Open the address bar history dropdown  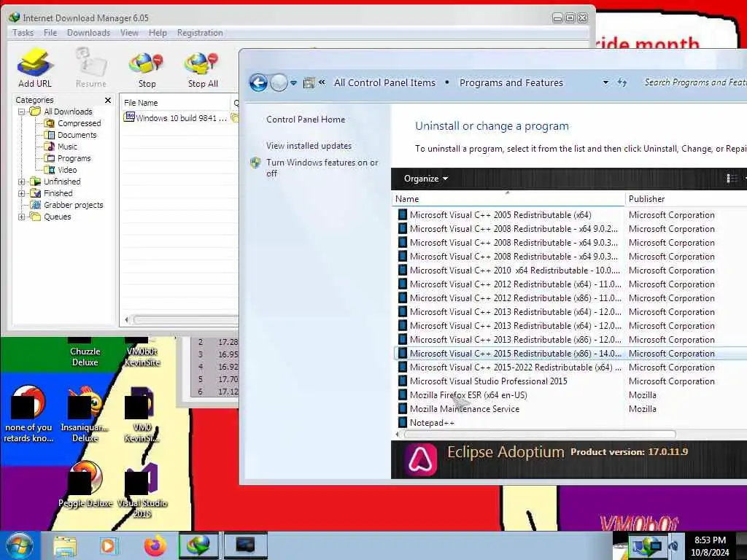coord(605,82)
